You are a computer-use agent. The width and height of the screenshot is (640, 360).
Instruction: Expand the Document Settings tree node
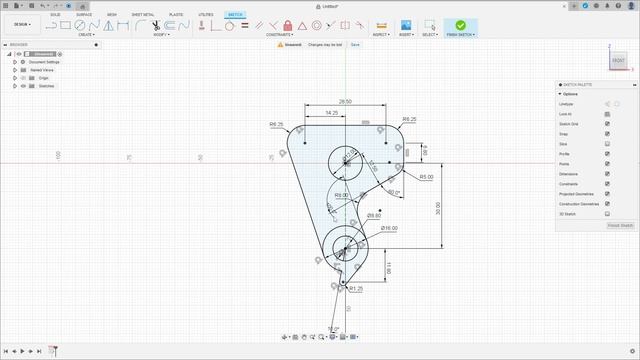point(15,62)
